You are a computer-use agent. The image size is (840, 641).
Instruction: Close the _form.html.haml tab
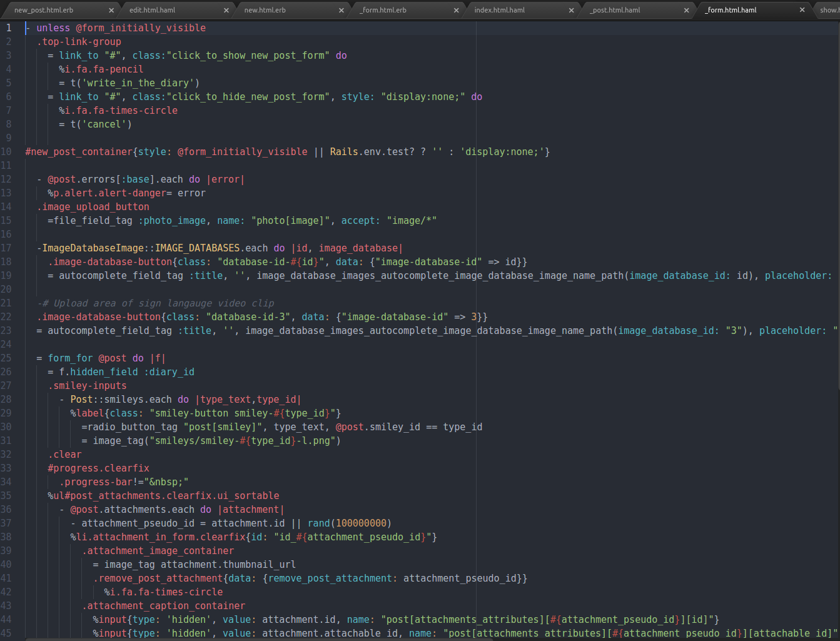click(x=802, y=10)
